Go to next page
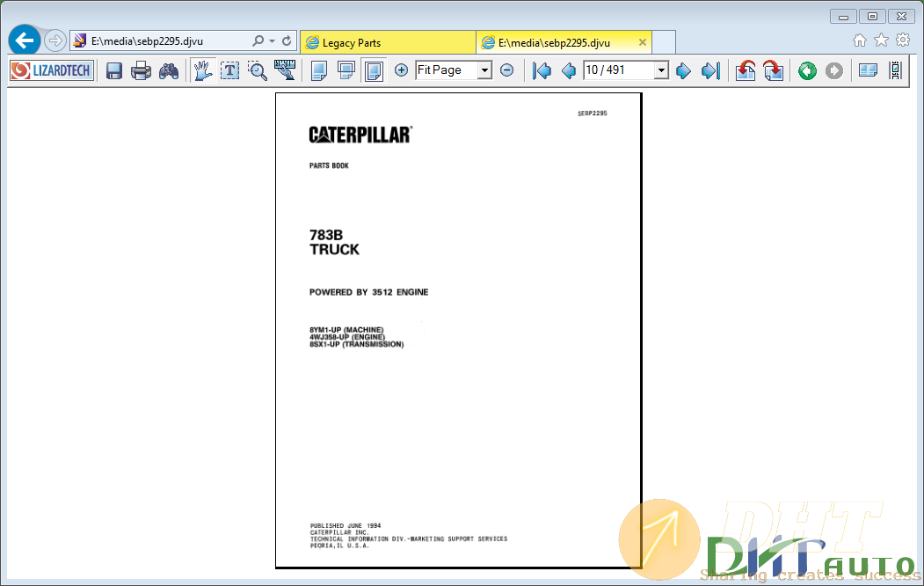The height and width of the screenshot is (586, 924). [x=684, y=71]
